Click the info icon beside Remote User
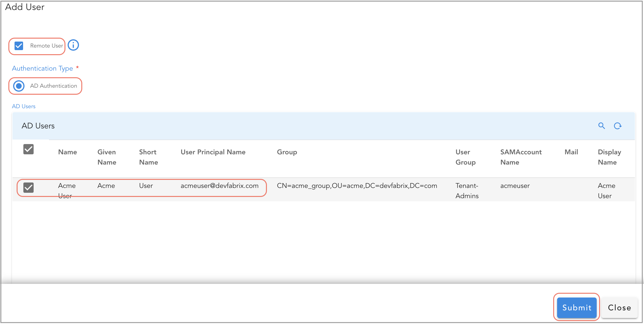644x324 pixels. pos(73,45)
